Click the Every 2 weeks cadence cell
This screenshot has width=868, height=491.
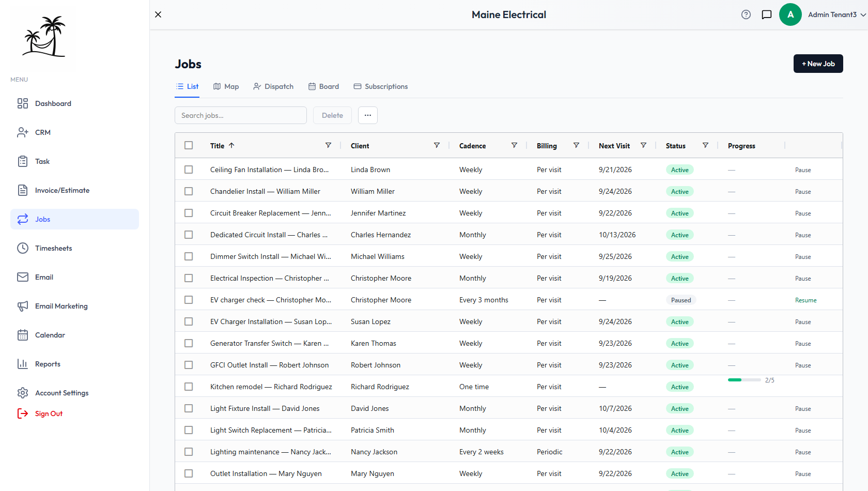482,452
